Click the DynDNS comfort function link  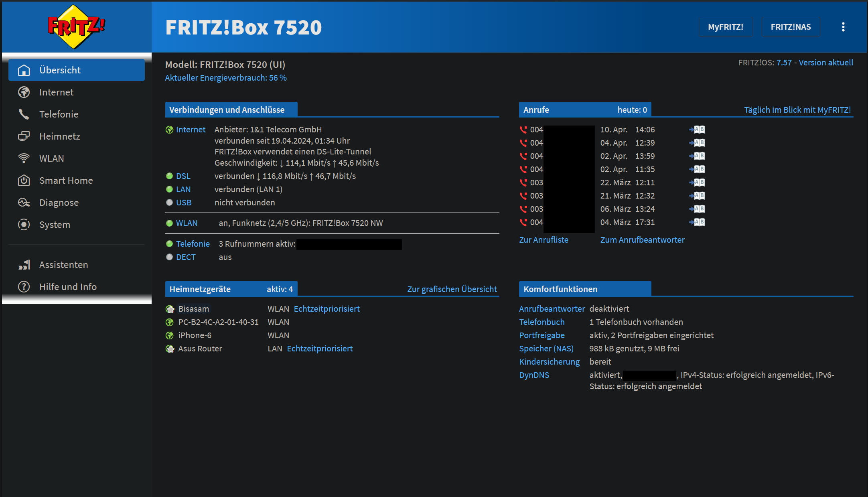click(534, 375)
